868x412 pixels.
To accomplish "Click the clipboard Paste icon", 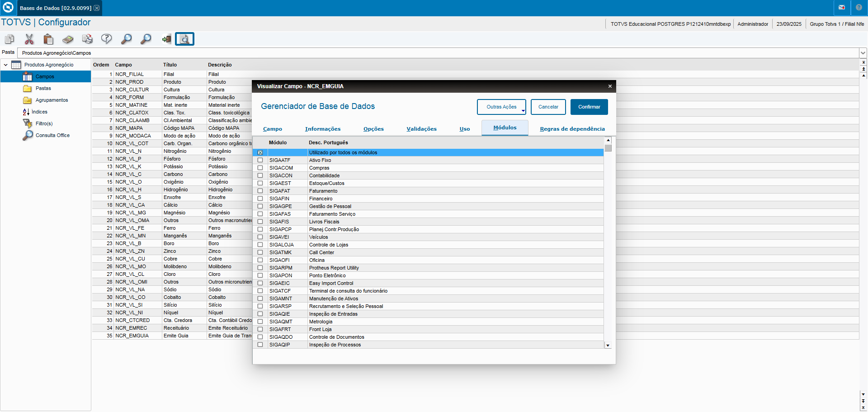I will [48, 39].
